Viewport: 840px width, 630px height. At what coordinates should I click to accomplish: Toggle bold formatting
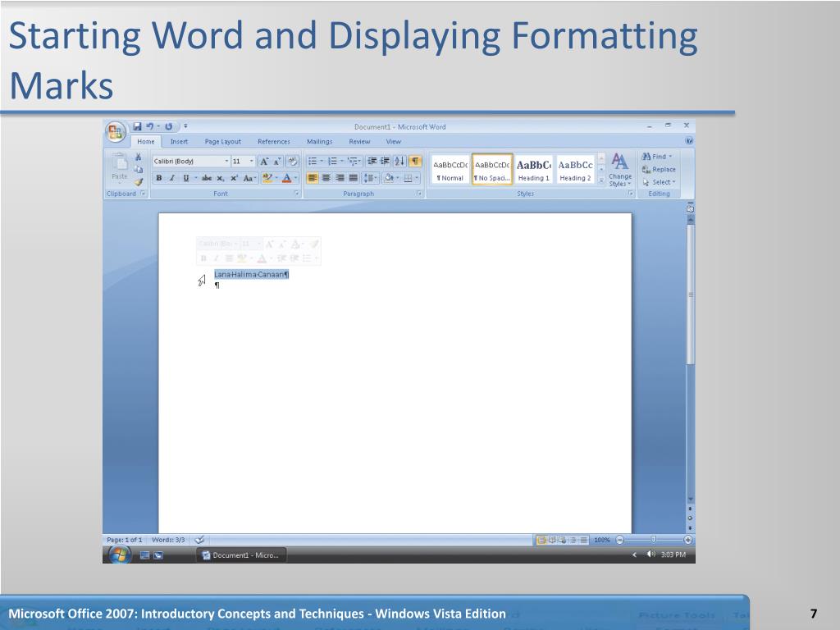coord(158,178)
